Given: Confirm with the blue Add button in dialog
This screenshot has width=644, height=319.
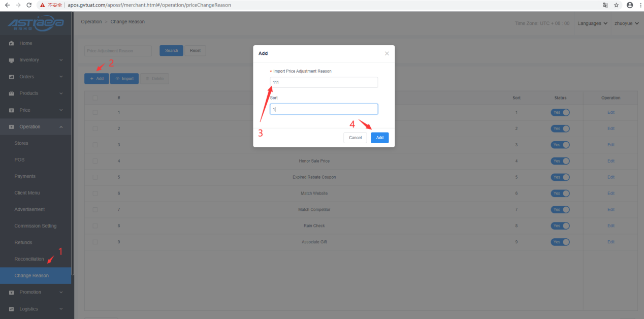Looking at the screenshot, I should (x=379, y=138).
